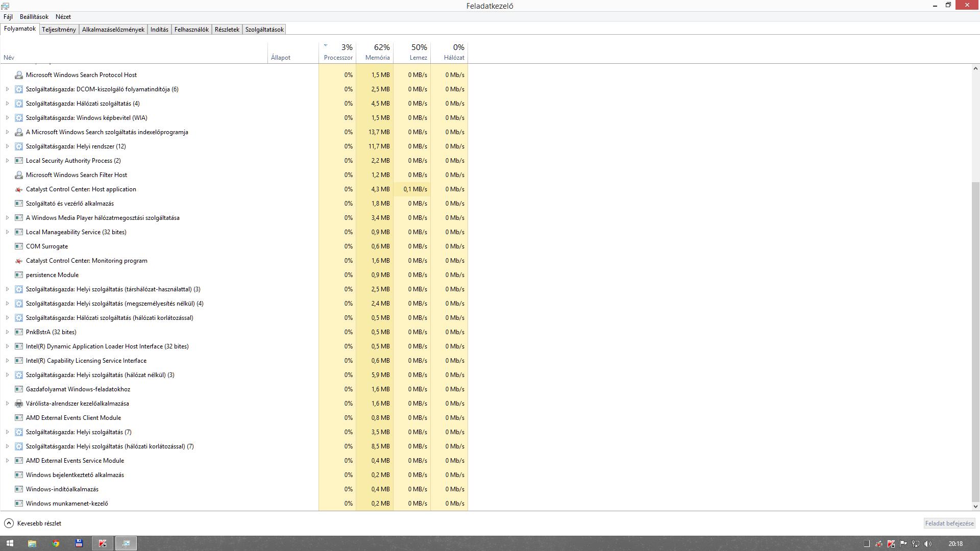The image size is (980, 551).
Task: Sort by the Állapot column header
Action: 293,53
